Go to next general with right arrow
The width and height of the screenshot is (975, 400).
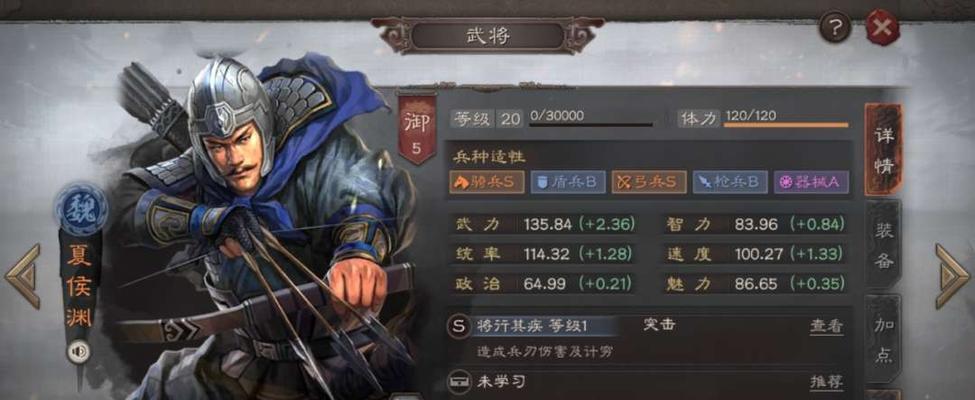pos(951,276)
